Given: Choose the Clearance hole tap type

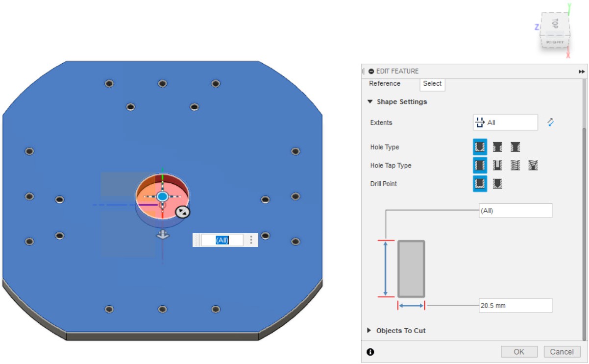Looking at the screenshot, I should point(497,166).
